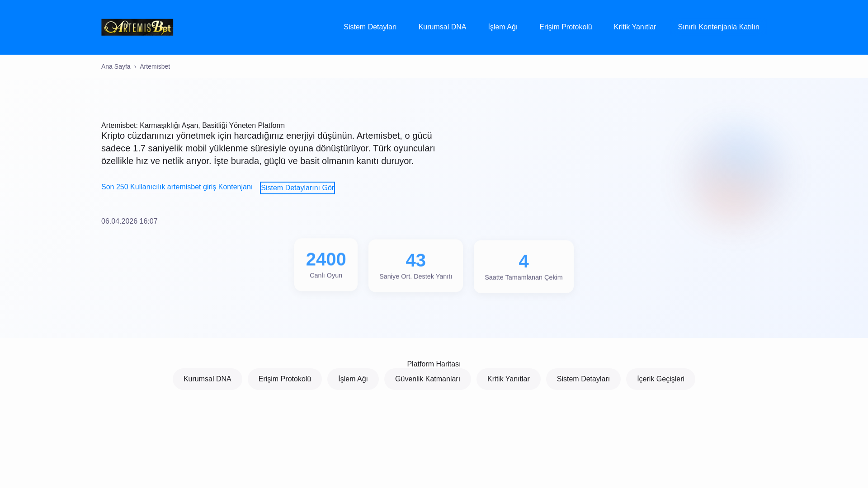Image resolution: width=868 pixels, height=488 pixels.
Task: Open Güvenlik Katmanları pill
Action: click(428, 379)
